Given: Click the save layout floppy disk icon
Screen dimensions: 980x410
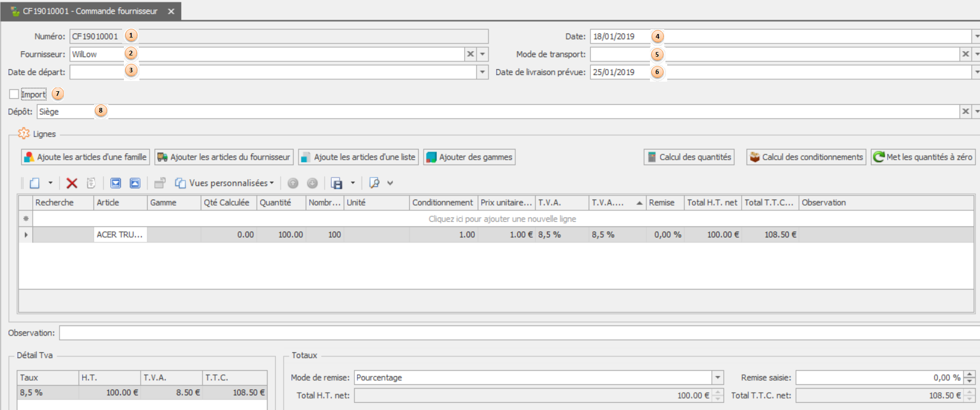Looking at the screenshot, I should click(337, 183).
